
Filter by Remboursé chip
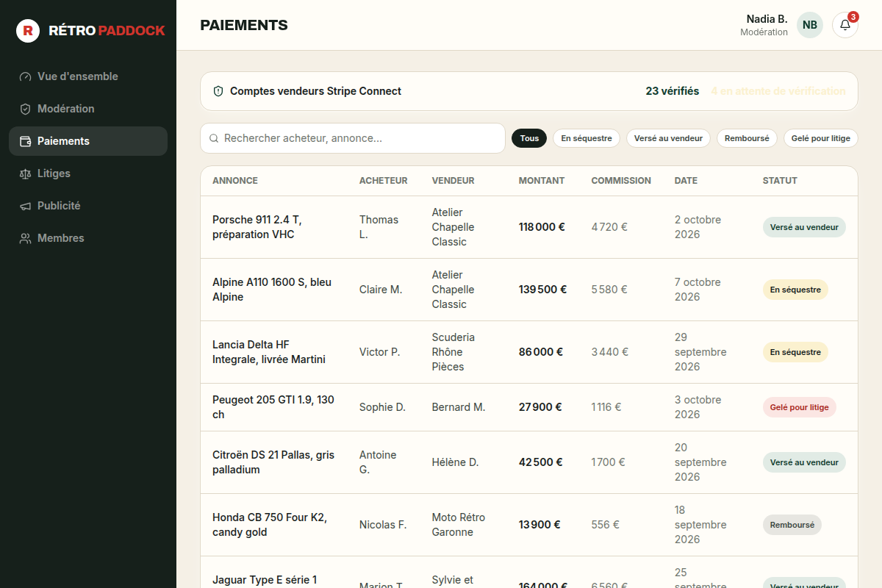(747, 138)
